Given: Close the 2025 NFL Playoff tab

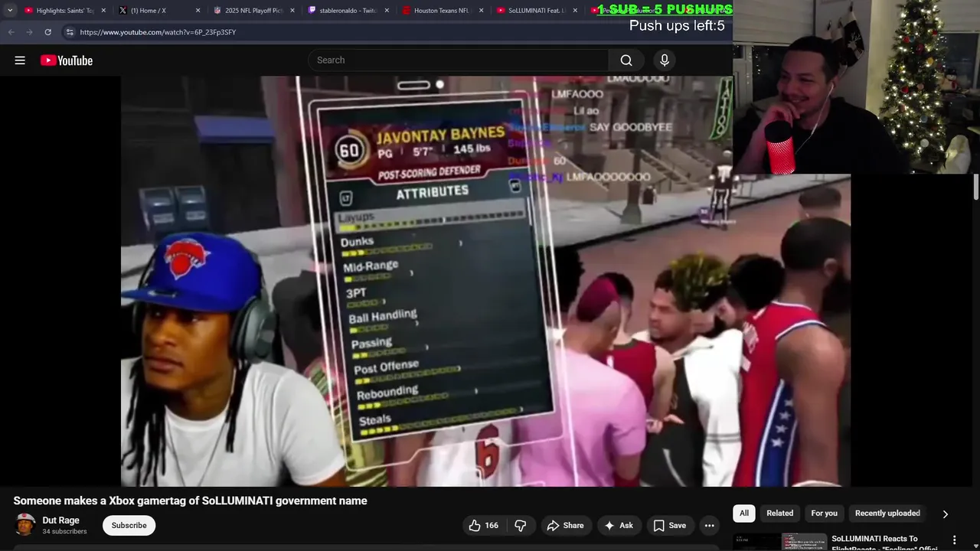Looking at the screenshot, I should click(x=292, y=11).
